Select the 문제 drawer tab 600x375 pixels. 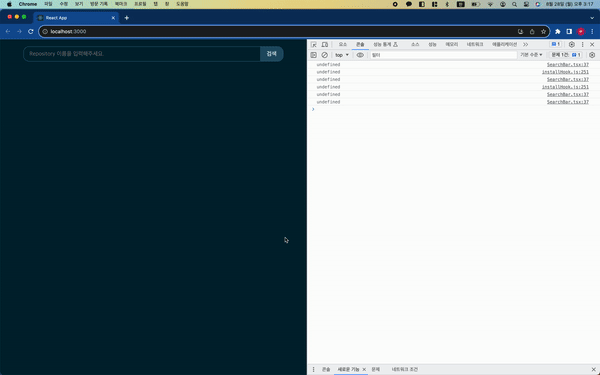coord(375,369)
